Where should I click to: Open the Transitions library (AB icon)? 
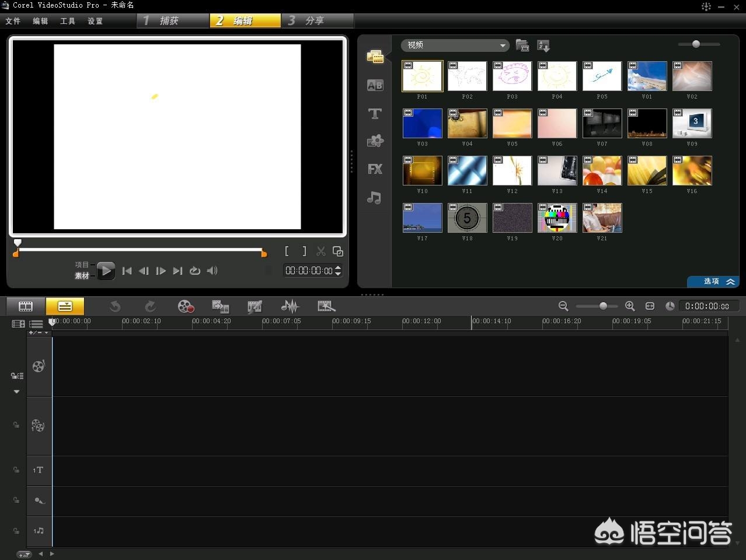(375, 85)
